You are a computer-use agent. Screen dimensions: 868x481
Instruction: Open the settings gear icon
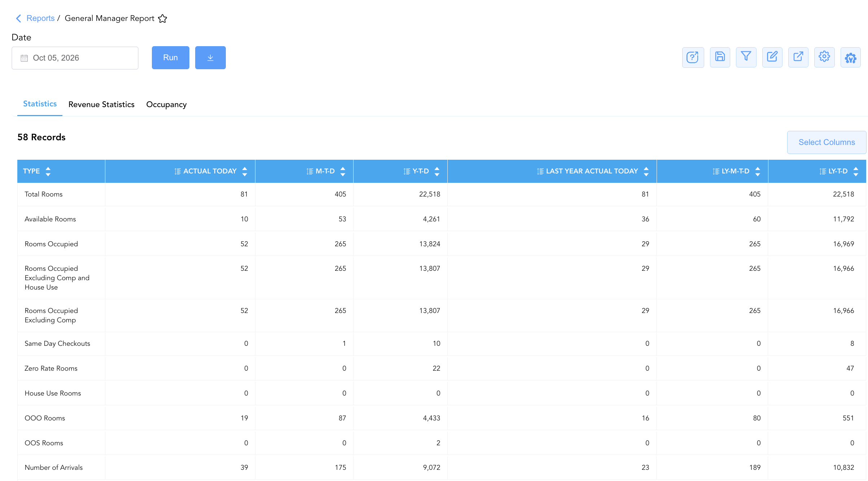click(x=824, y=57)
